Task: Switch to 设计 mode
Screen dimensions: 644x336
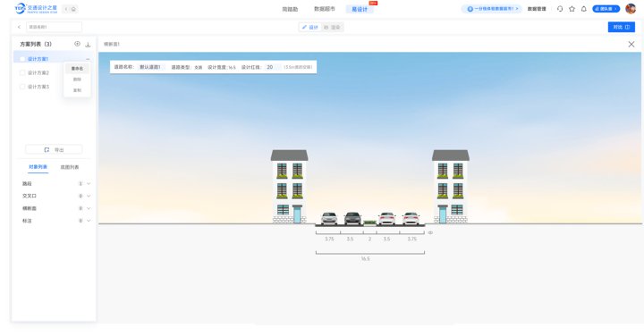Action: click(x=310, y=27)
